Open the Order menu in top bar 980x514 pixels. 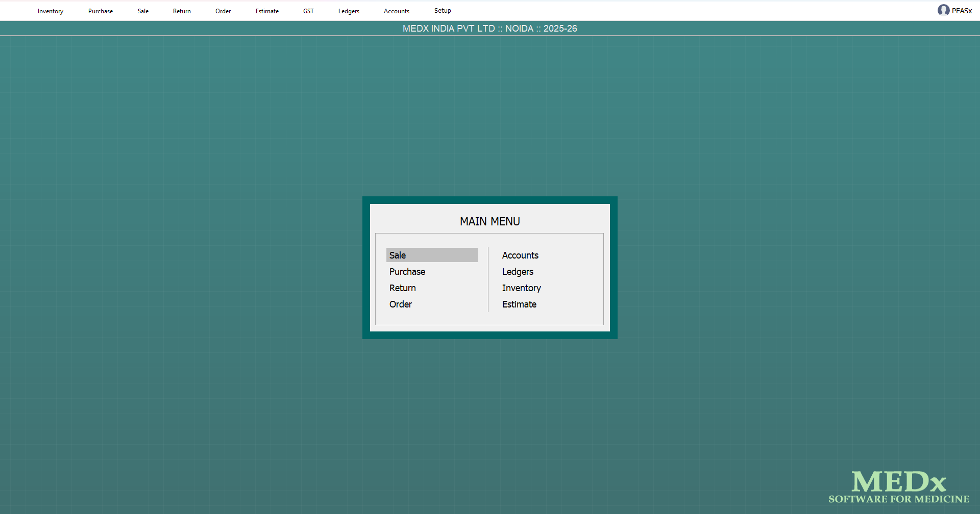[223, 11]
